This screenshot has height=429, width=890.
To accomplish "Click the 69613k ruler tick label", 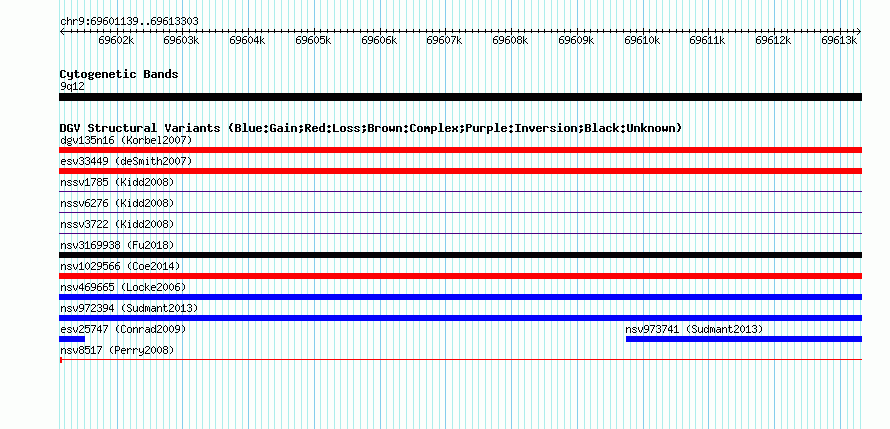I will 839,40.
